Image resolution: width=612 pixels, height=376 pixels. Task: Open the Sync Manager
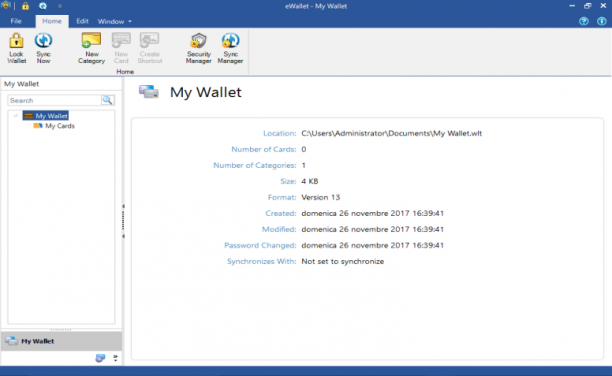pos(230,48)
